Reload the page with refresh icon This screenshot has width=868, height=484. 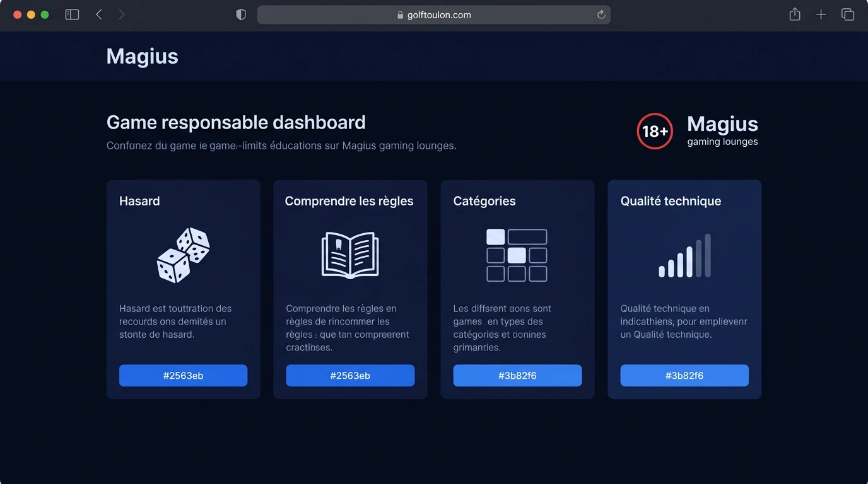pyautogui.click(x=601, y=14)
